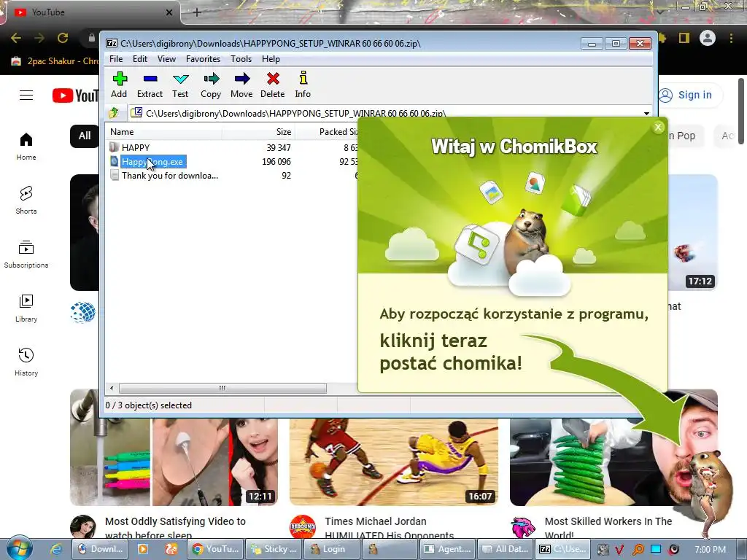Click the 196 096 size value
This screenshot has height=560, width=747.
tap(276, 162)
